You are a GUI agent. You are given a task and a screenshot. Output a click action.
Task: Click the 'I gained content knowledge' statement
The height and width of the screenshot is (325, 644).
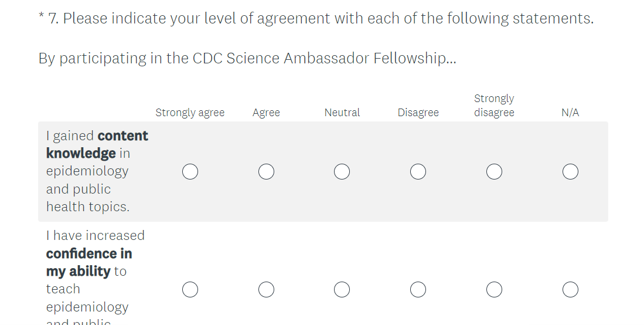[x=97, y=171]
